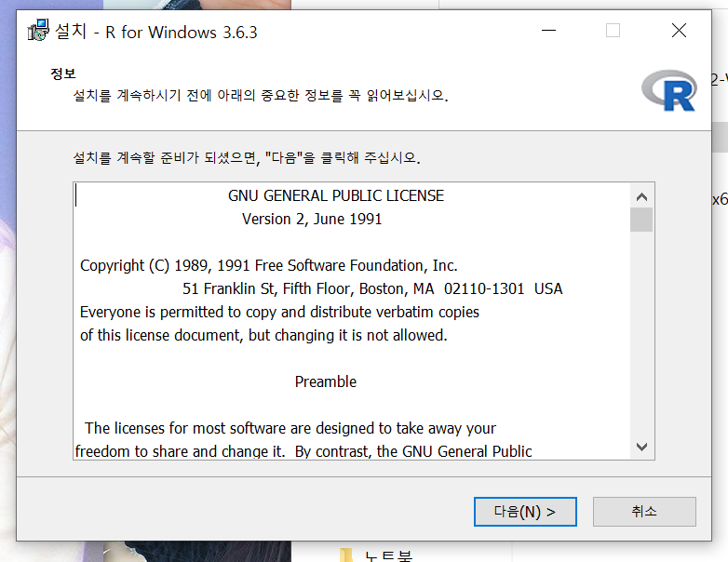Screen dimensions: 728x562
Task: Click the 노트북 folder behind the installer
Action: click(376, 555)
